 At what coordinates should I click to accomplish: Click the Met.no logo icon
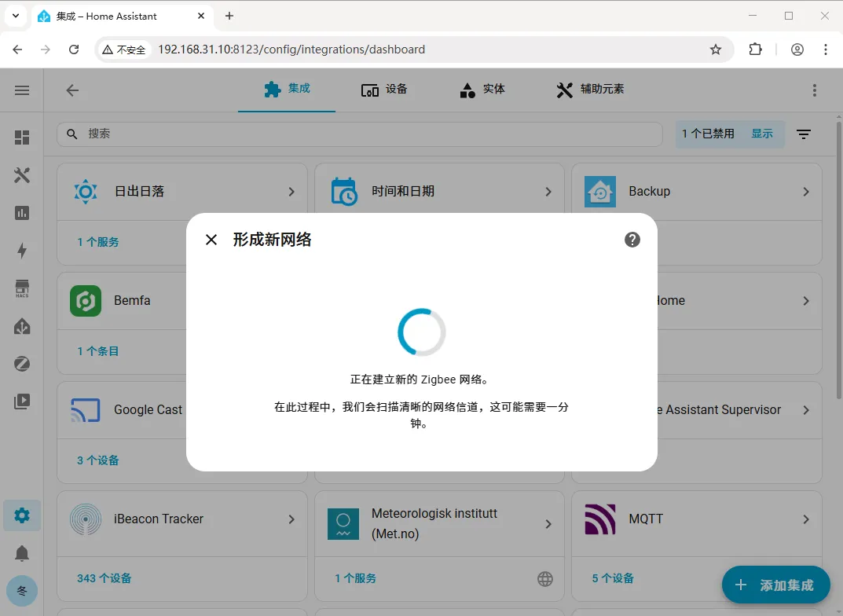click(343, 524)
